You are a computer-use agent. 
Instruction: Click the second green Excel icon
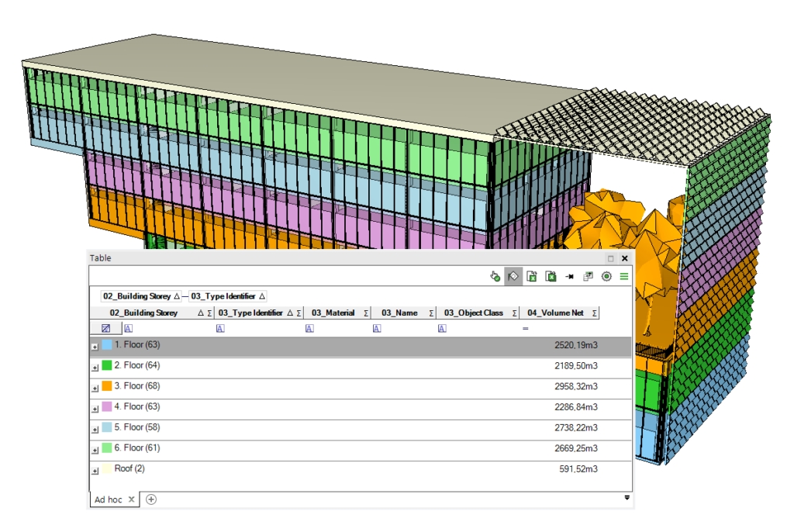551,276
